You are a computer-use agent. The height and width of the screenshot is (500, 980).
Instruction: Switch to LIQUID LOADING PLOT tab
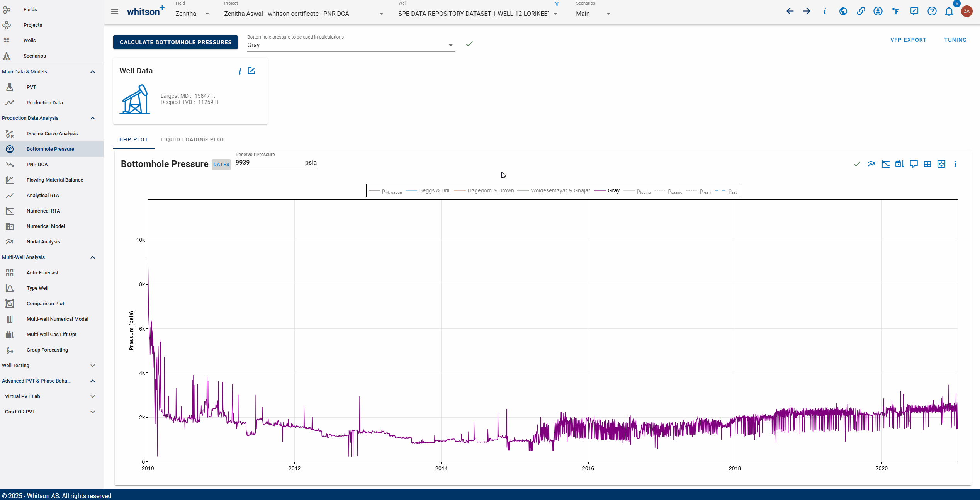point(192,139)
